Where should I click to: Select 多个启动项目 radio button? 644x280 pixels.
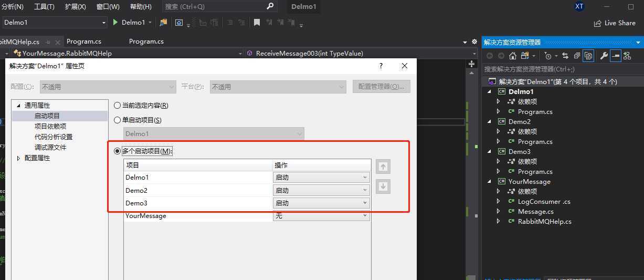point(117,151)
